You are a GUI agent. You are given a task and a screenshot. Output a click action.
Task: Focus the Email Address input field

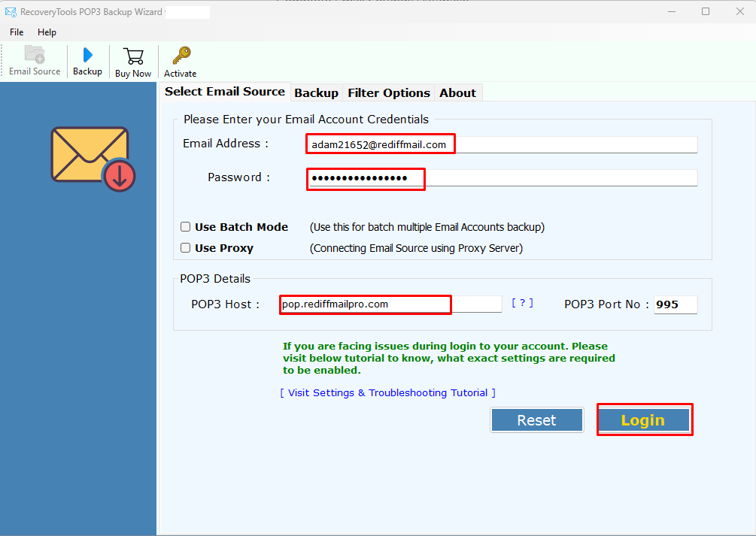pyautogui.click(x=503, y=144)
